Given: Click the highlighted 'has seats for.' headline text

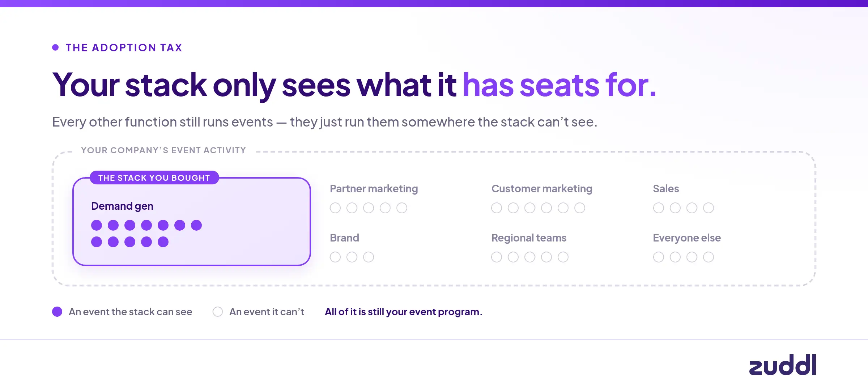Looking at the screenshot, I should pos(559,85).
